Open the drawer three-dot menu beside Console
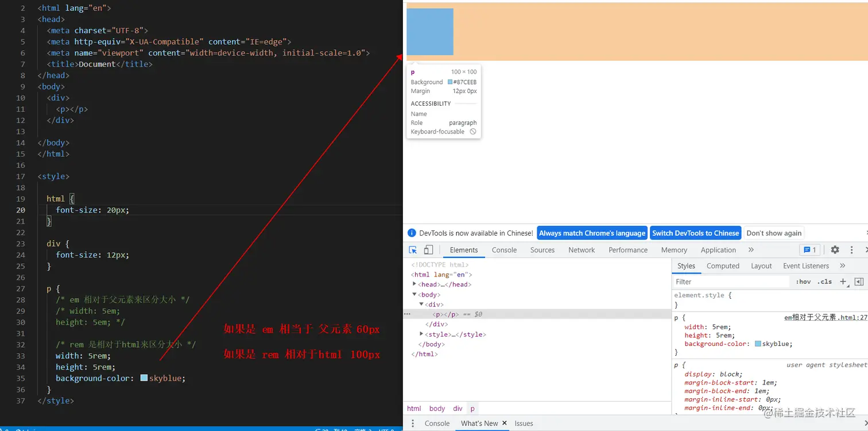The image size is (868, 431). point(413,424)
